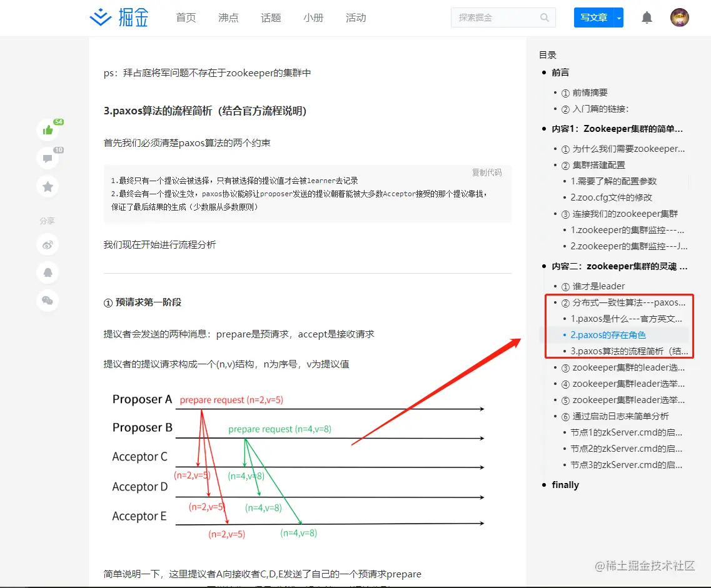
Task: Select 3.paxos算法的流程简析 catalog entry
Action: pyautogui.click(x=629, y=352)
